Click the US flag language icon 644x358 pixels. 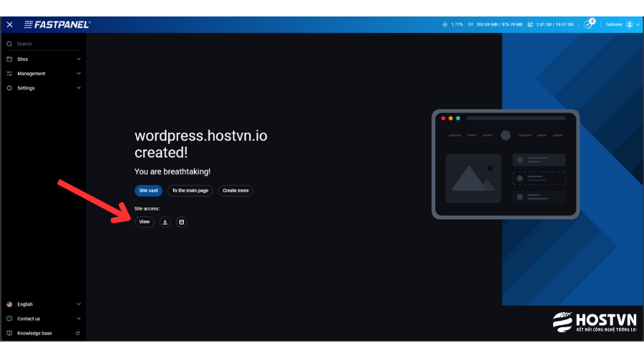(x=9, y=304)
